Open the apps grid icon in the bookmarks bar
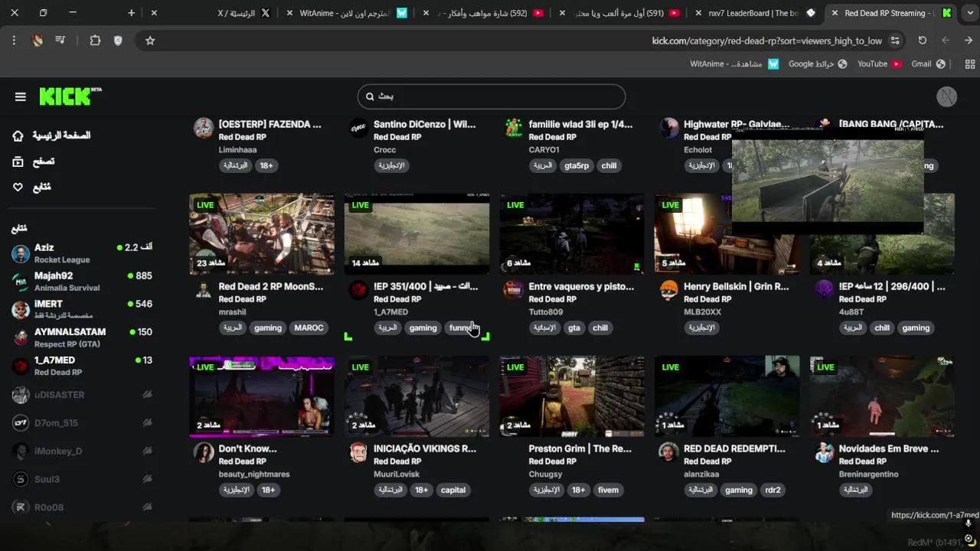980x551 pixels. click(970, 64)
